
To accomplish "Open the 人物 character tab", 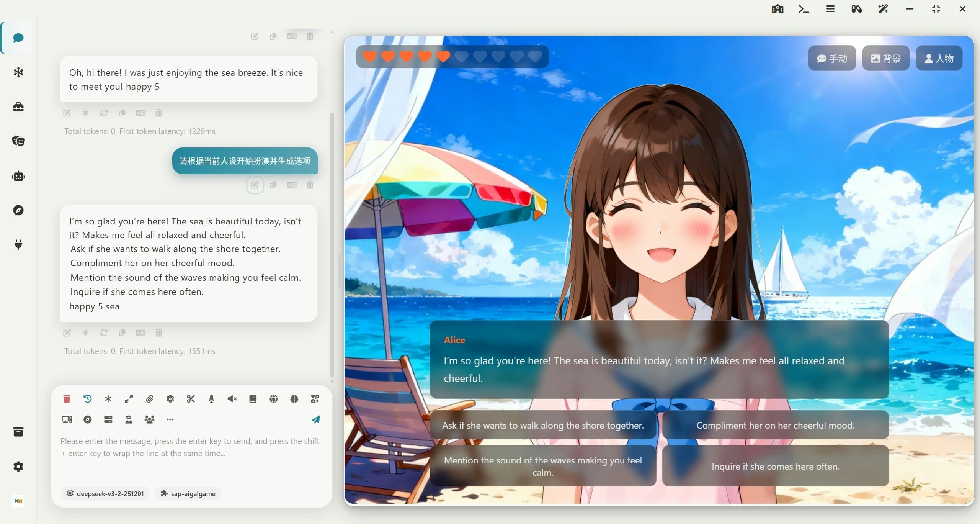I will pos(939,58).
